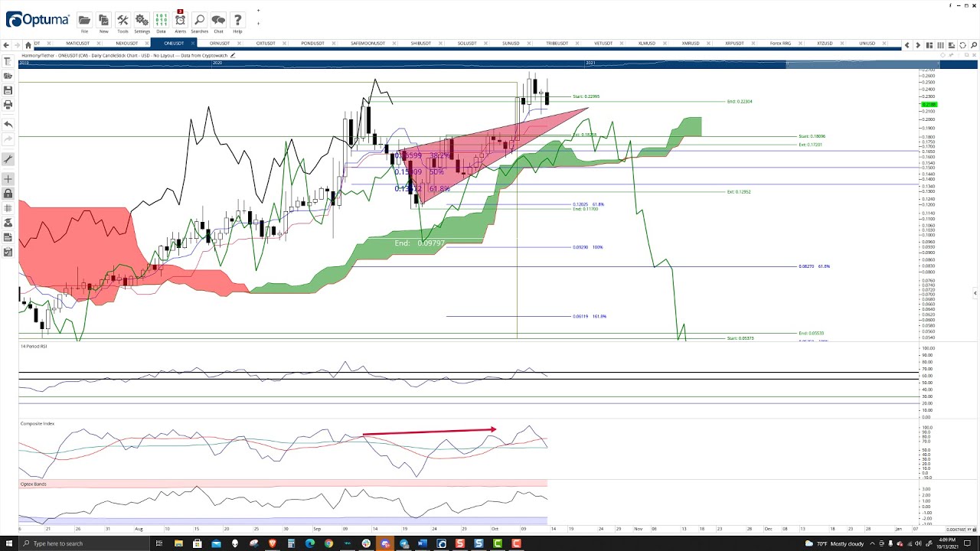This screenshot has width=980, height=551.
Task: Click the Home page icon
Action: click(x=28, y=44)
